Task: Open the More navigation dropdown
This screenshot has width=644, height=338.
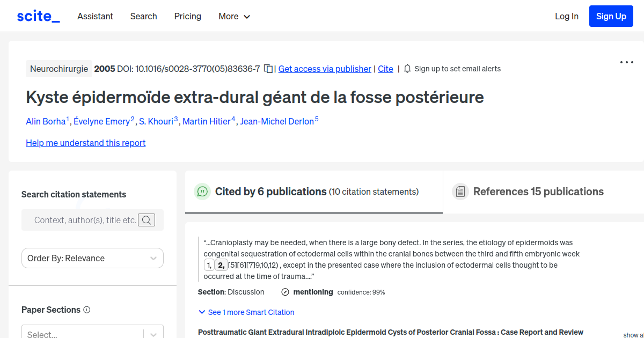Action: [x=234, y=17]
